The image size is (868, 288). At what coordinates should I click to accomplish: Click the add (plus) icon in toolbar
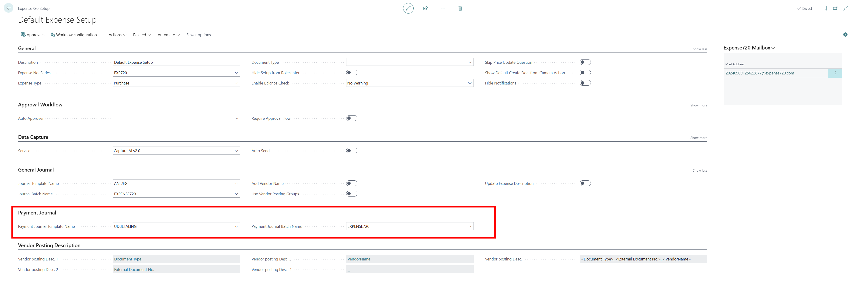pos(443,8)
